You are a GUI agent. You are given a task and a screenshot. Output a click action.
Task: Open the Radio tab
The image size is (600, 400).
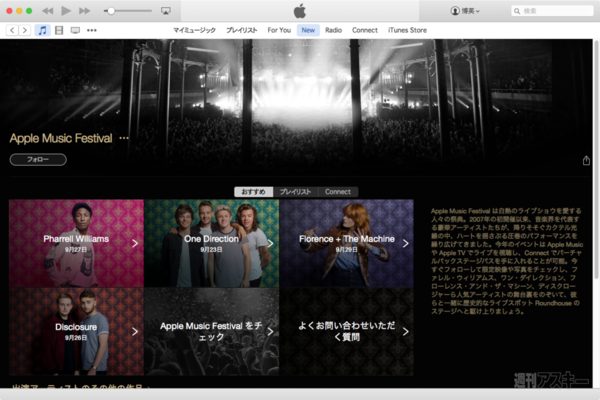pyautogui.click(x=333, y=30)
